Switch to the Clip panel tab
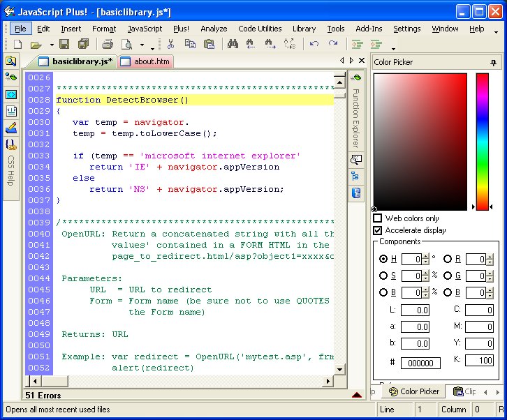This screenshot has height=420, width=507. tap(464, 391)
